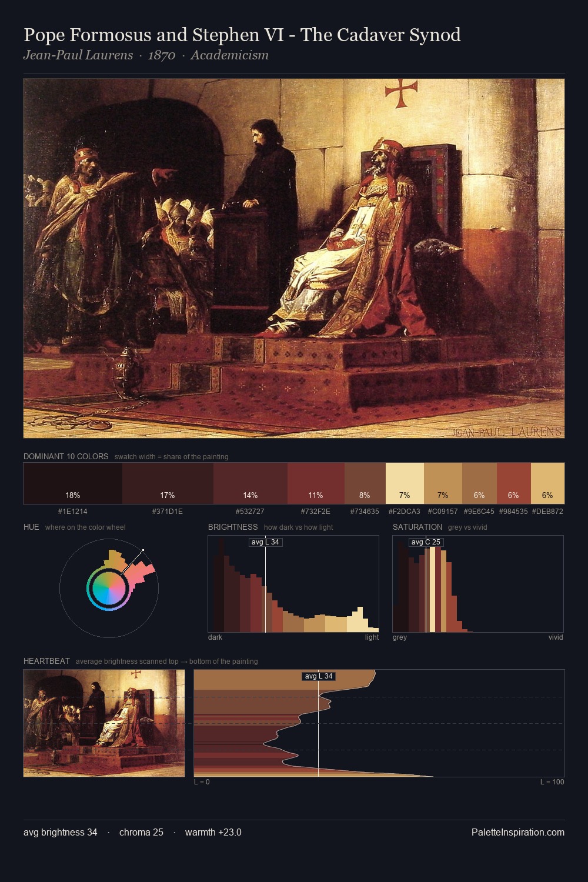Click the 'grey' axis label

[x=400, y=637]
